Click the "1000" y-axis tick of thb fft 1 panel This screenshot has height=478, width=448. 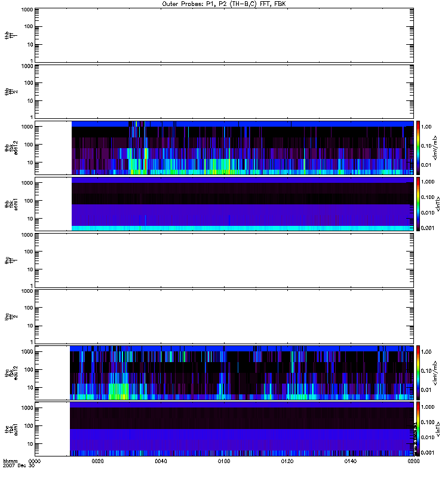coord(27,10)
